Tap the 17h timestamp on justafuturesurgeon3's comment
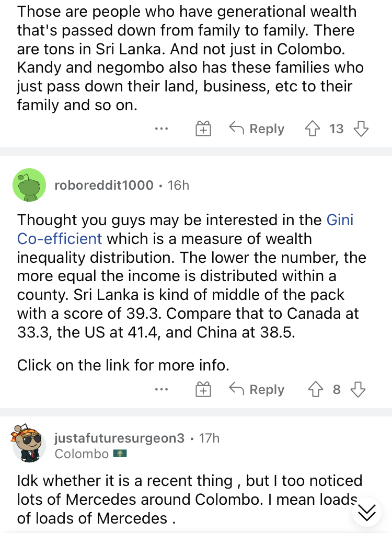This screenshot has height=533, width=392. click(209, 438)
